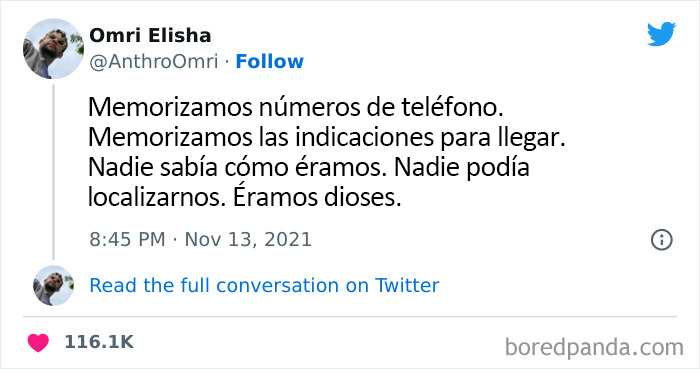This screenshot has height=369, width=700.
Task: Open Omri Elisha's large profile picture
Action: click(x=53, y=49)
